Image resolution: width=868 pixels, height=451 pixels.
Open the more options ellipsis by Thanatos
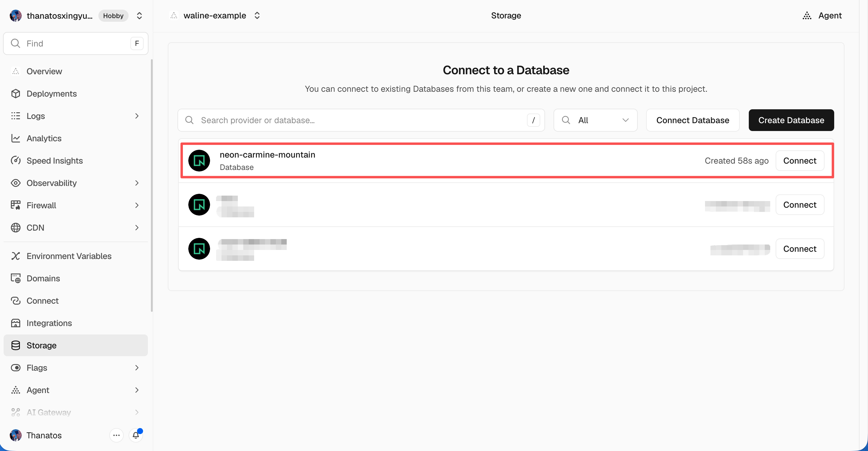pos(116,436)
